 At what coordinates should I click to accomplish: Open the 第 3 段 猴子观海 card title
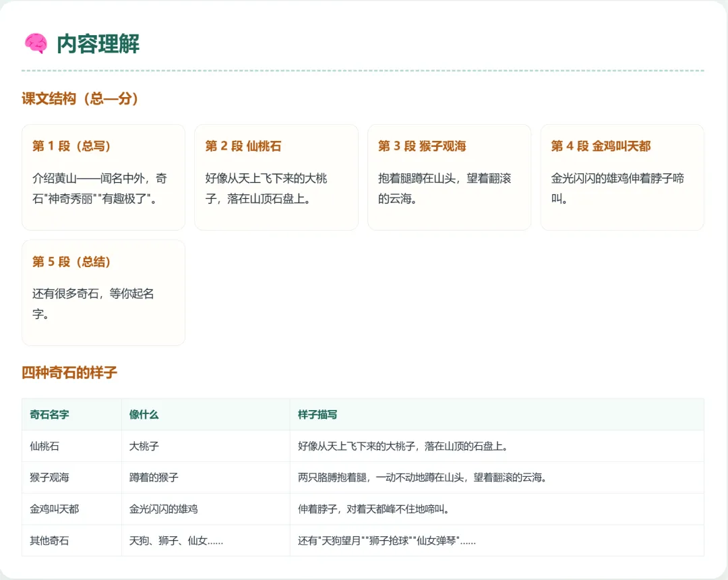(x=422, y=146)
